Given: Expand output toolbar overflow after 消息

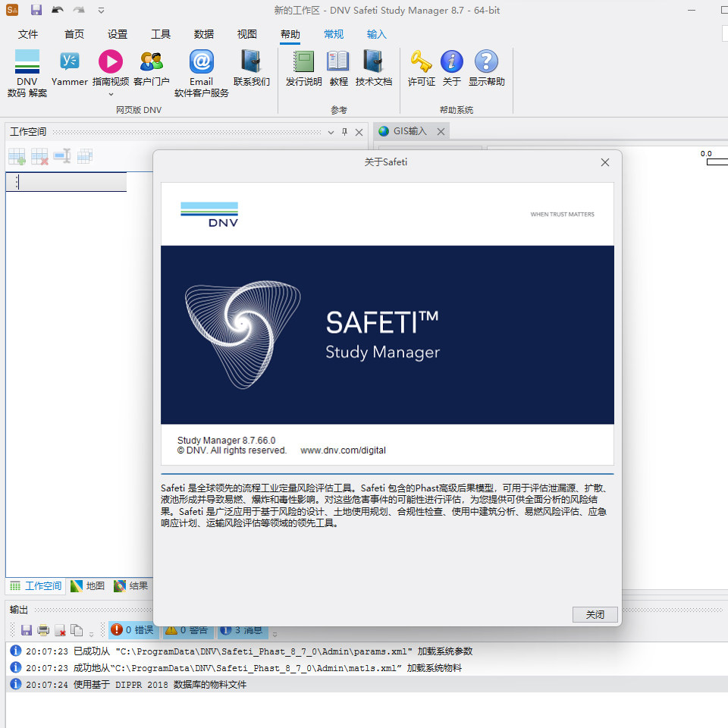Looking at the screenshot, I should pos(275,633).
